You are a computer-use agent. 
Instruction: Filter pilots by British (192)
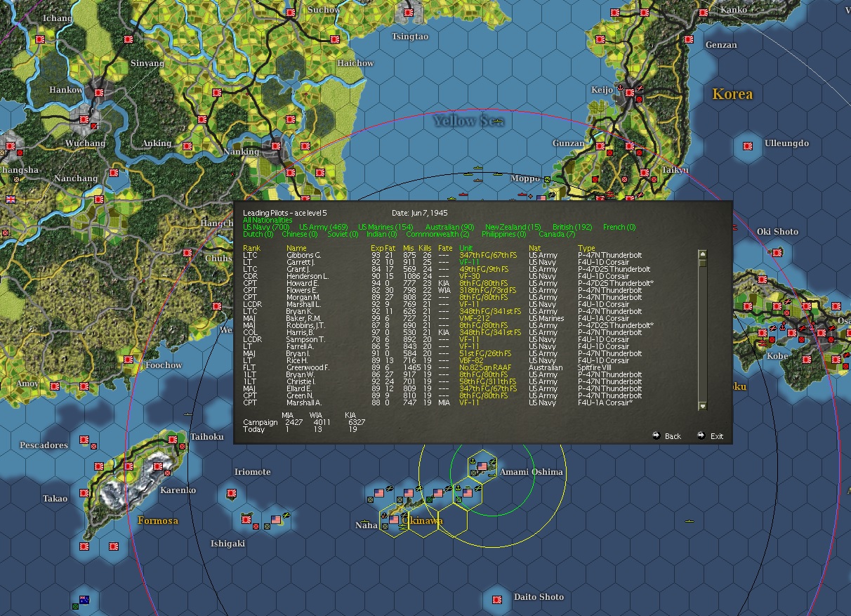pyautogui.click(x=573, y=228)
